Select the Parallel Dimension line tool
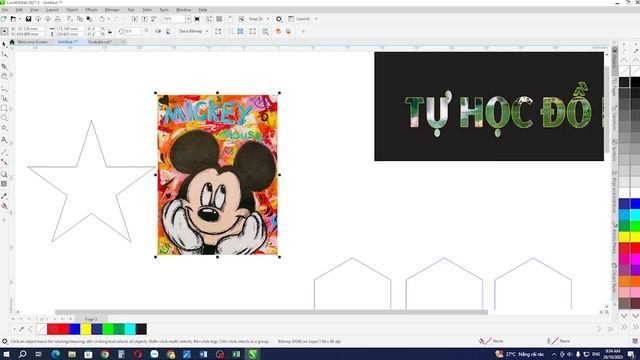640x360 pixels. 4,152
